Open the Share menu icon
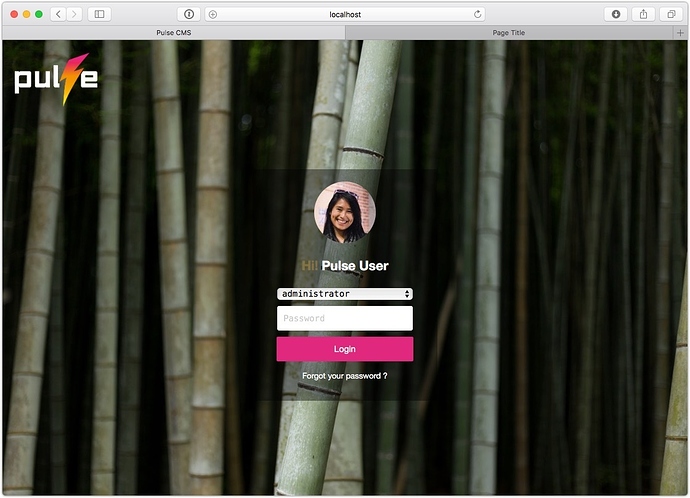 coord(643,14)
